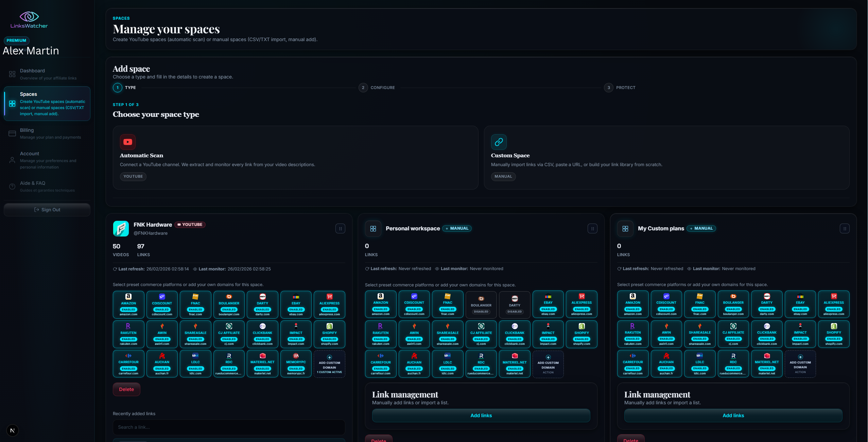Click Add links in My Custom plans
The width and height of the screenshot is (868, 442).
[733, 415]
